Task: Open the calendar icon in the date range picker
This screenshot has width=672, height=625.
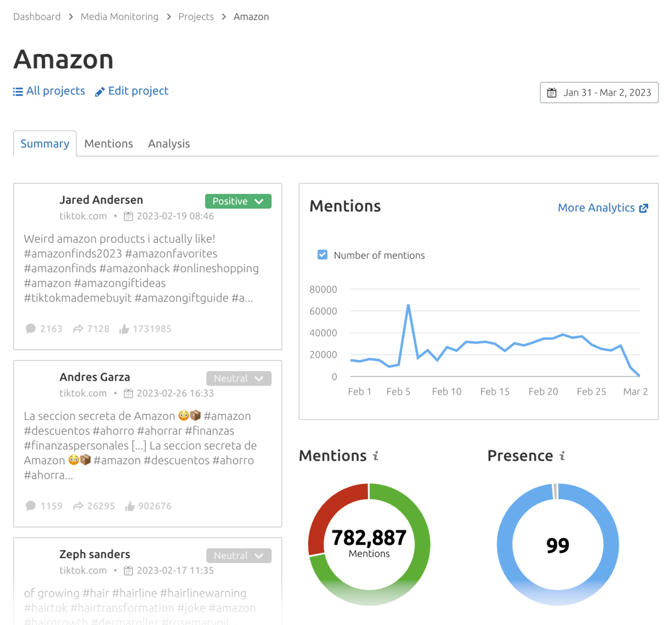Action: pyautogui.click(x=552, y=93)
